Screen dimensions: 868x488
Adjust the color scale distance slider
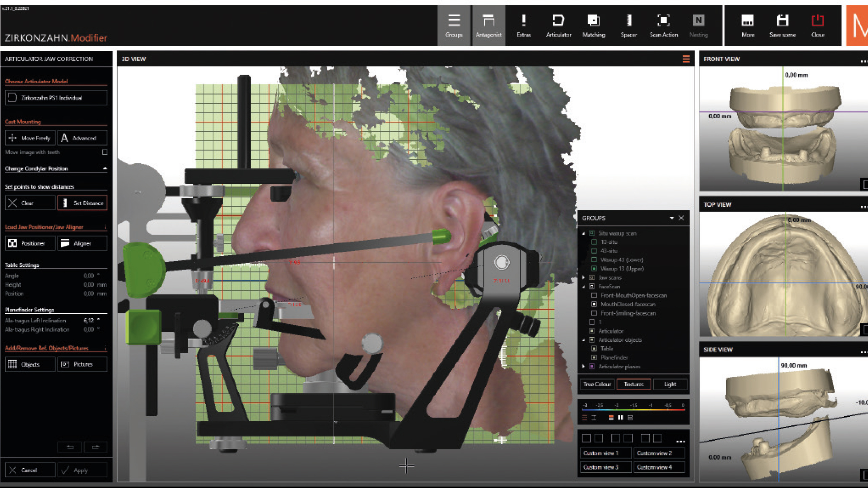(x=633, y=410)
